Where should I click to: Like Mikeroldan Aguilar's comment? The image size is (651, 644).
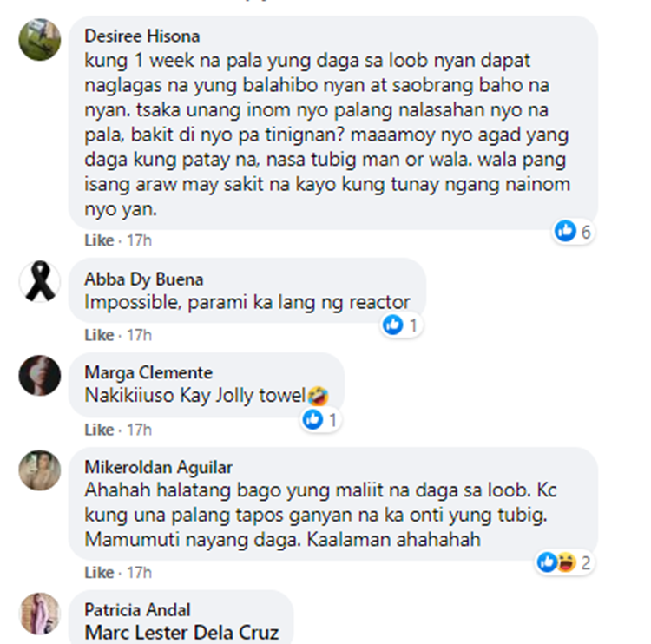99,573
